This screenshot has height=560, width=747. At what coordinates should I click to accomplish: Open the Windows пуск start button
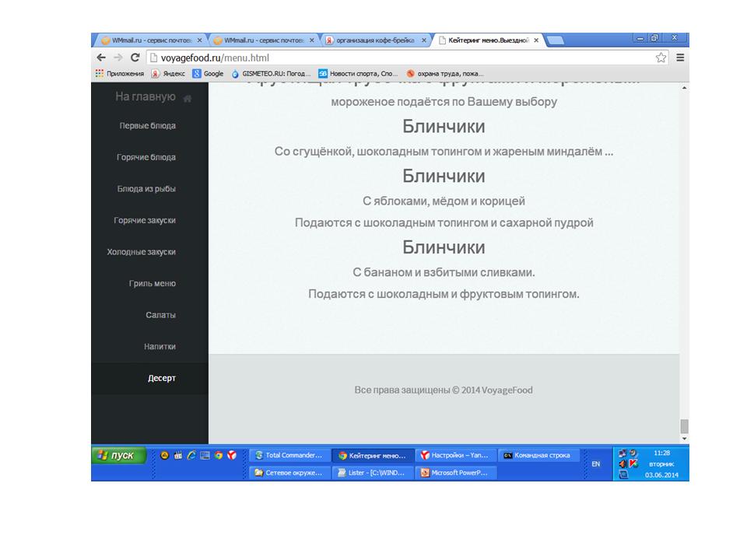[118, 455]
